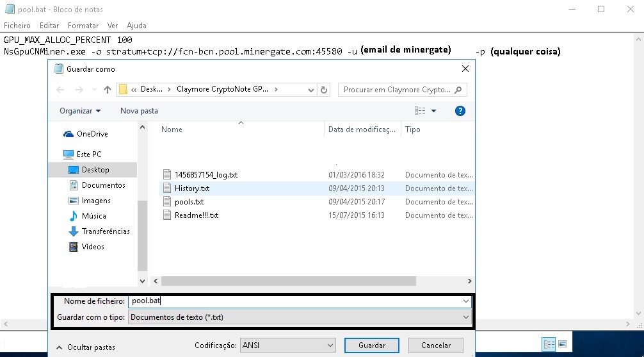Screen dimensions: 644x357
Task: Click the Documentos document icon
Action: pyautogui.click(x=74, y=185)
